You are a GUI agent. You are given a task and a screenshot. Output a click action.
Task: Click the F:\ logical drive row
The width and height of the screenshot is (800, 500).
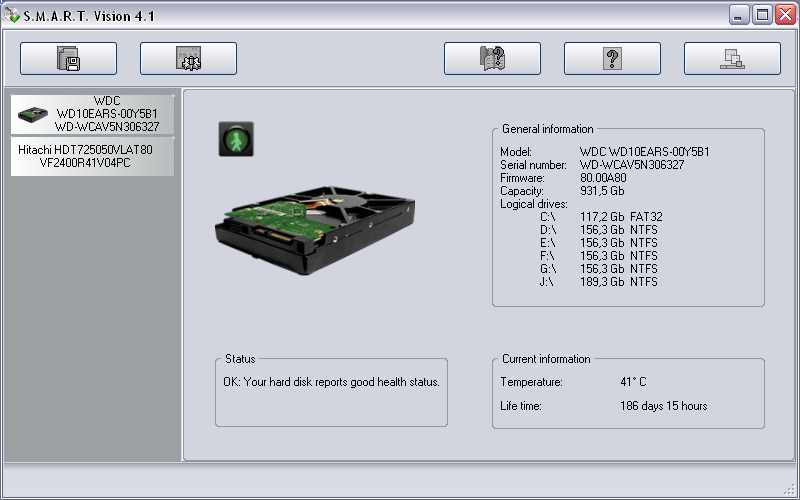[x=598, y=256]
